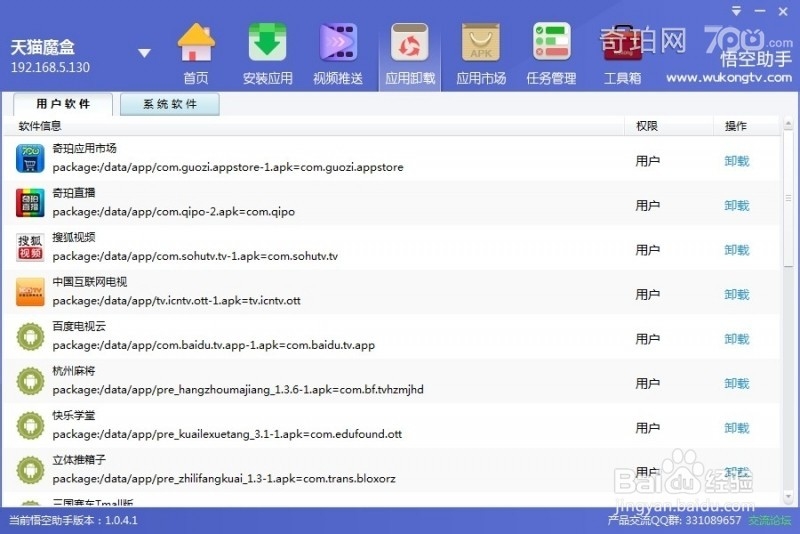Switch to the 系统软件 tab

(170, 104)
